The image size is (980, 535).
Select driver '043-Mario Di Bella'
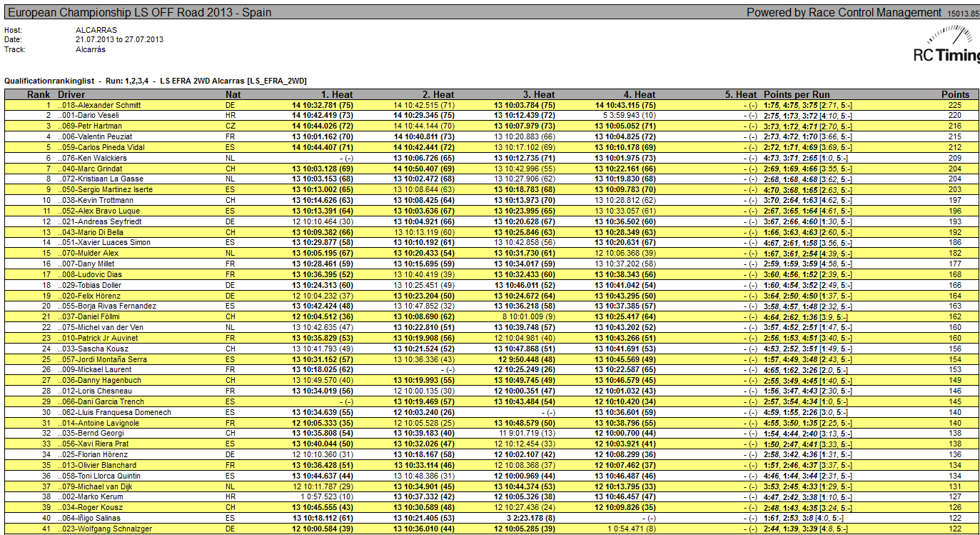[x=91, y=231]
